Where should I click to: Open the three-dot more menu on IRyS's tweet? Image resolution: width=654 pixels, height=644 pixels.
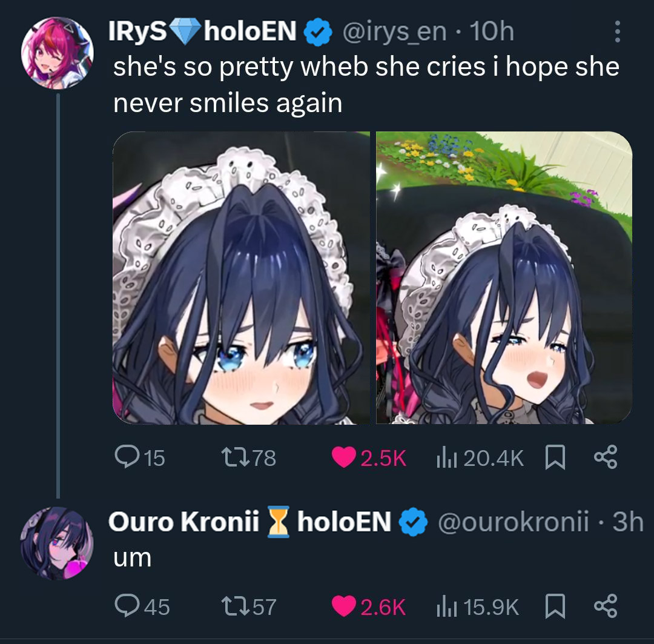click(x=617, y=32)
